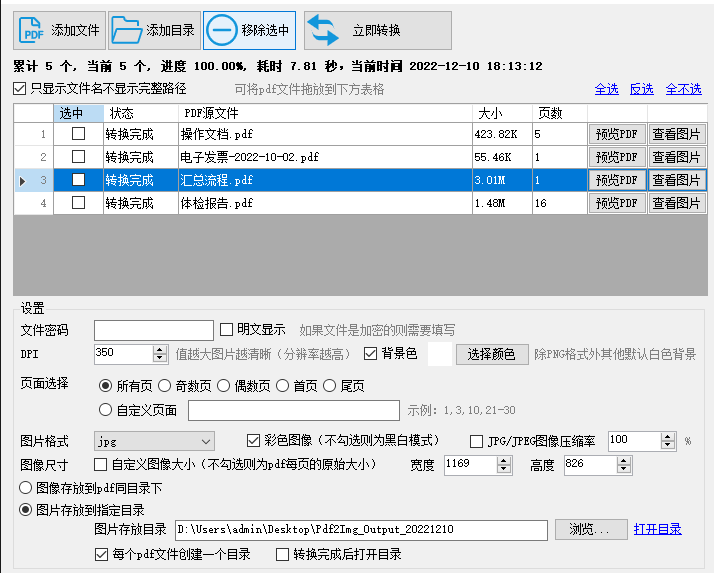This screenshot has height=573, width=714.
Task: Click the DPI value stepper arrows
Action: pos(159,354)
